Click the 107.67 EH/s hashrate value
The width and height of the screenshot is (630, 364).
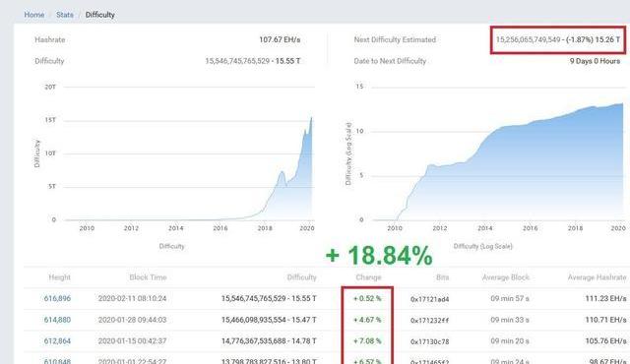coord(280,39)
